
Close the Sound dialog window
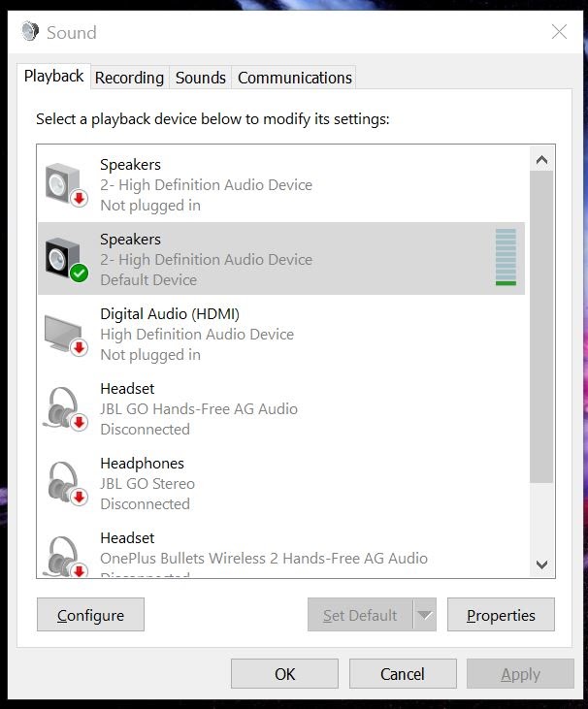559,32
